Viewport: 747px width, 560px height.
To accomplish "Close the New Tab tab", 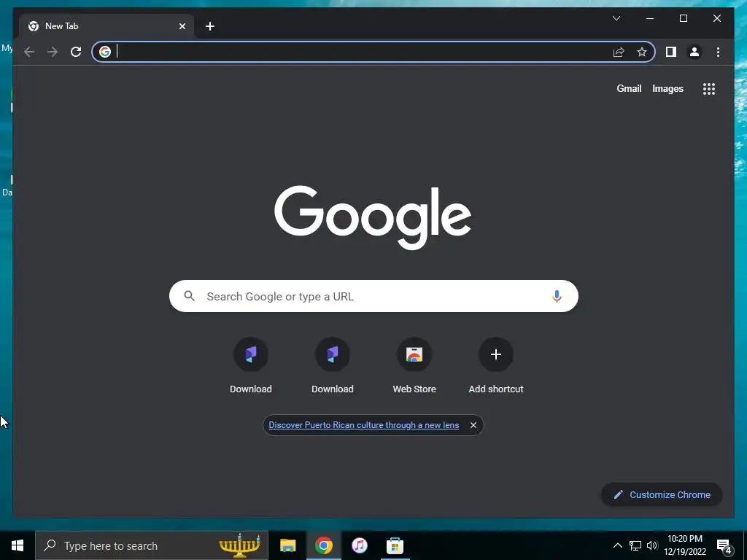I will [x=182, y=26].
